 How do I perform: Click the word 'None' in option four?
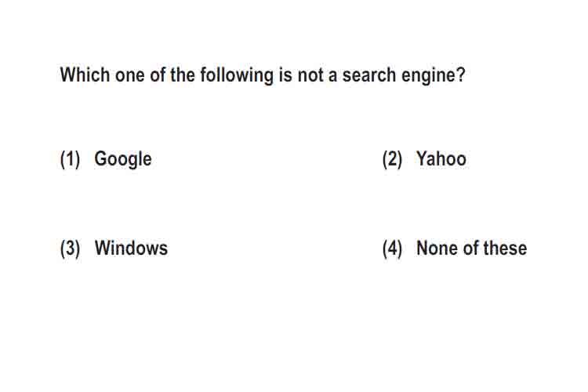click(x=437, y=248)
